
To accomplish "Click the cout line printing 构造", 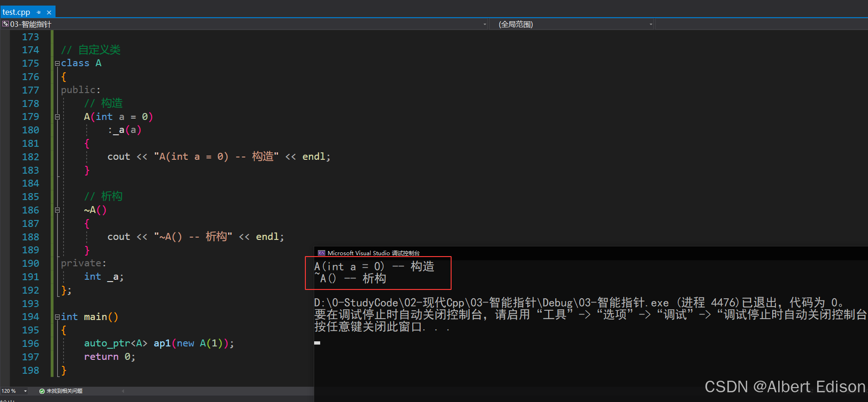I will click(219, 157).
